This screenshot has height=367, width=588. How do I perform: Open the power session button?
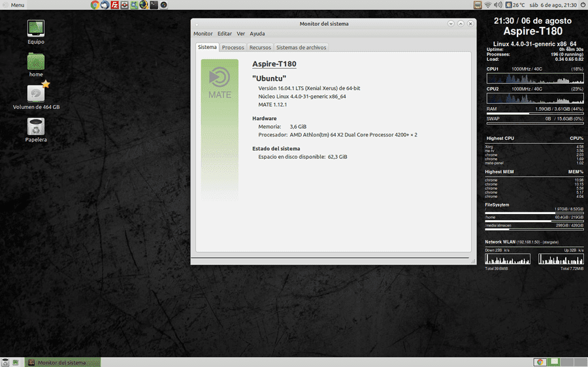pyautogui.click(x=583, y=5)
